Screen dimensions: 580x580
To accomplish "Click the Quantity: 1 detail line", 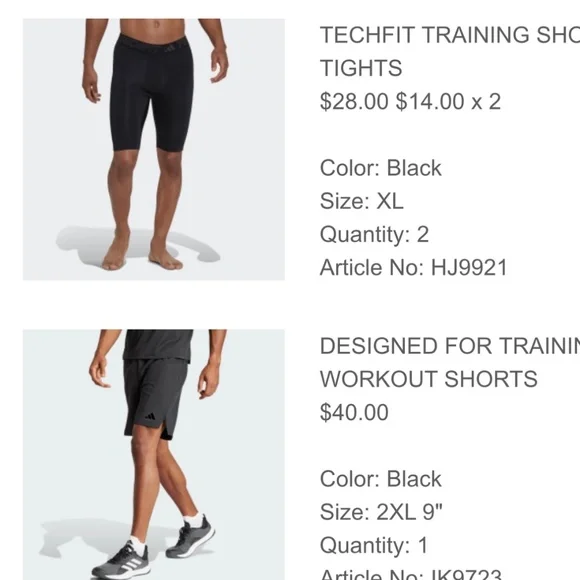I will (x=374, y=545).
